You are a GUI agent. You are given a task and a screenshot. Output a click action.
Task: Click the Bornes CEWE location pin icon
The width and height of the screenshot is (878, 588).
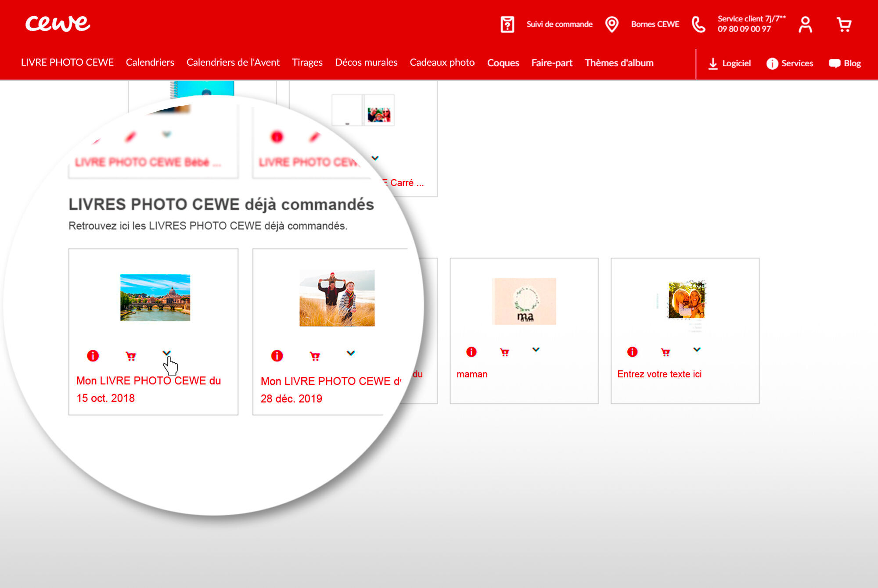pyautogui.click(x=612, y=24)
